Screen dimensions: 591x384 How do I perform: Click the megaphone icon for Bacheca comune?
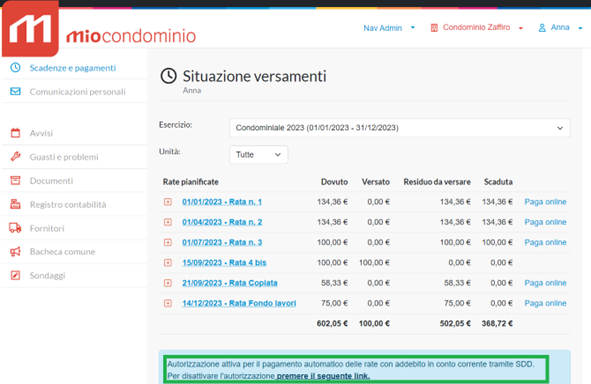pos(15,252)
